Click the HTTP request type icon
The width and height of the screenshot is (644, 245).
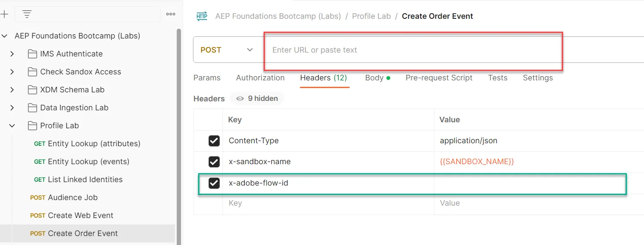click(x=202, y=16)
